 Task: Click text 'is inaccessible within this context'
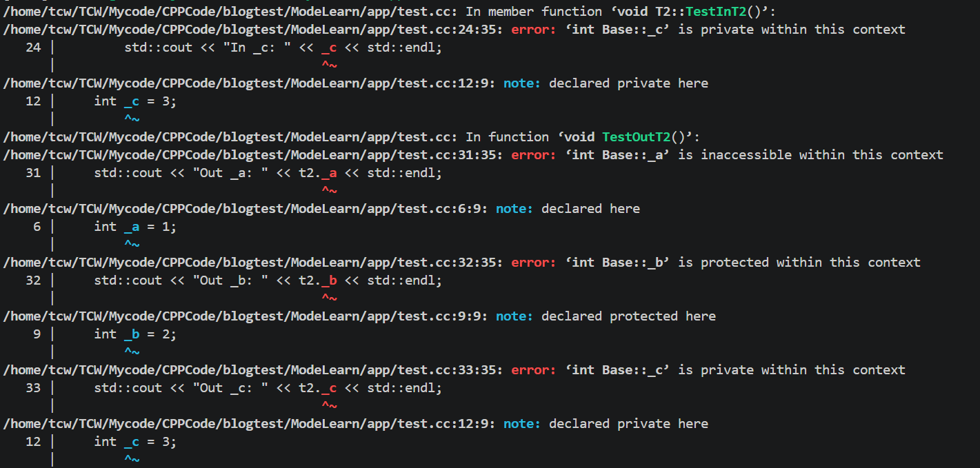point(810,155)
